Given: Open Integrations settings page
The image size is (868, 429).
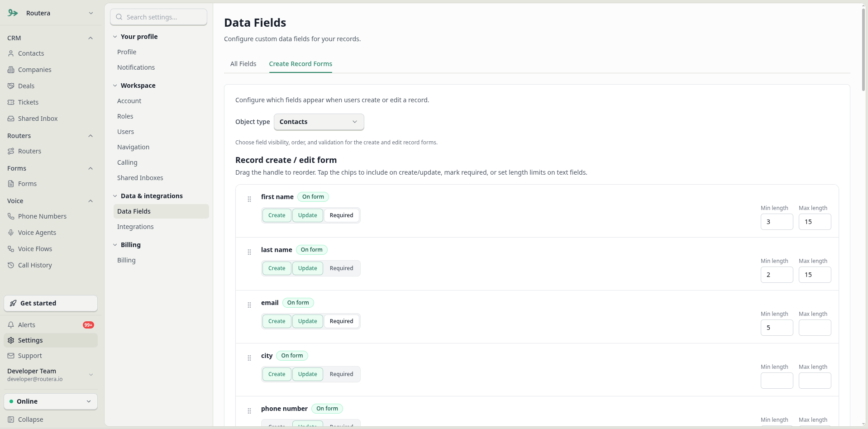Looking at the screenshot, I should point(135,227).
